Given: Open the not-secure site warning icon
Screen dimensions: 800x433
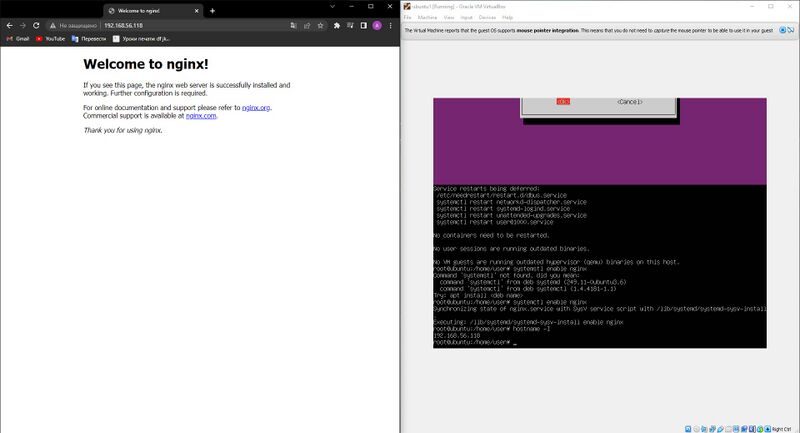Looking at the screenshot, I should [x=53, y=26].
